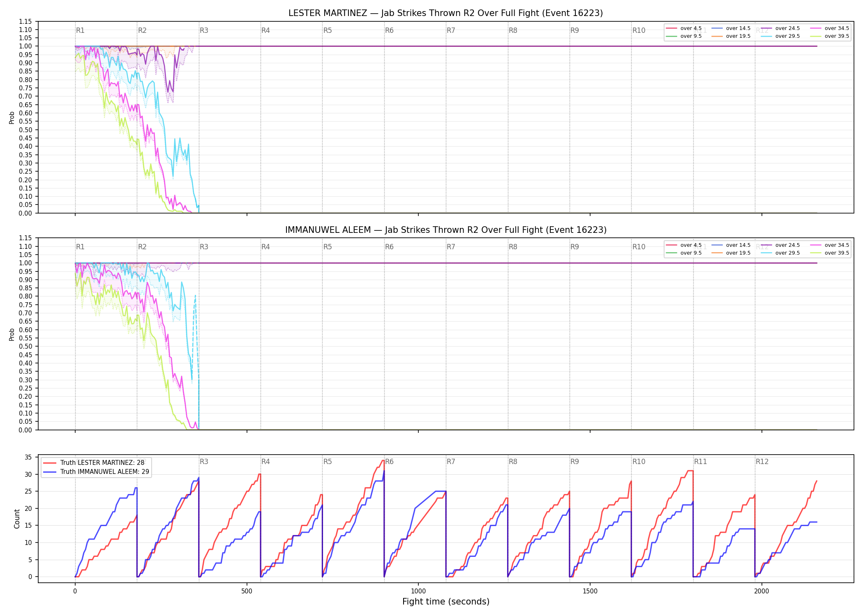This screenshot has height=616, width=863.
Task: Click 'over 24.5' legend entry in Aleem chart
Action: (x=780, y=245)
